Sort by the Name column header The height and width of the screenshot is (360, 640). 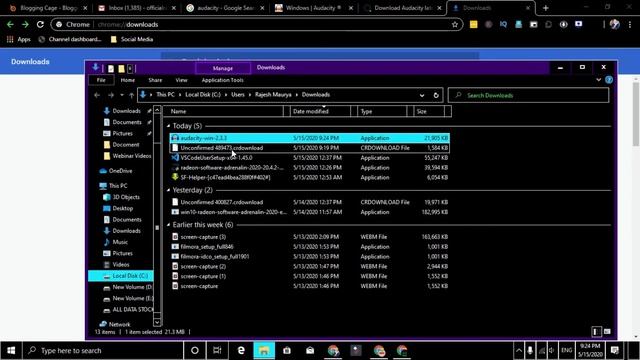(x=225, y=111)
